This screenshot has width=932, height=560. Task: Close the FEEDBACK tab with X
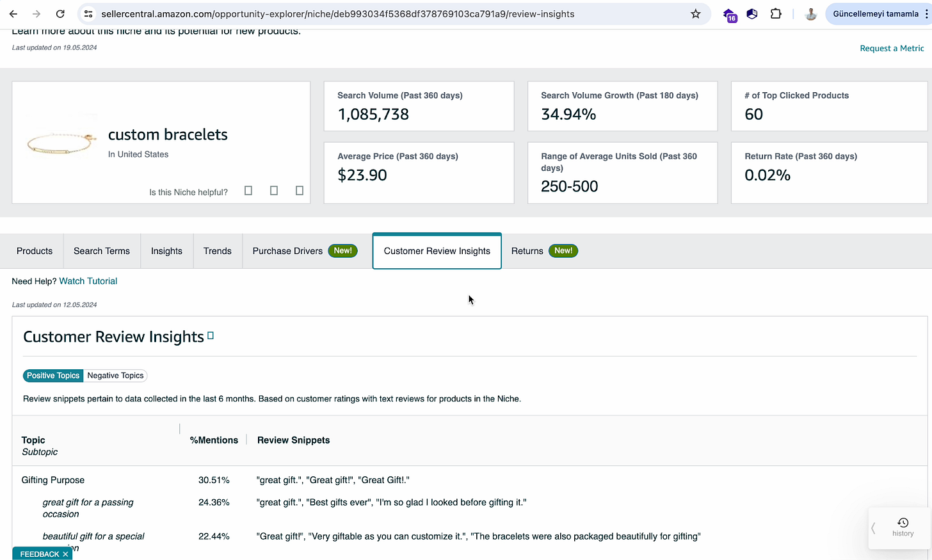point(65,554)
